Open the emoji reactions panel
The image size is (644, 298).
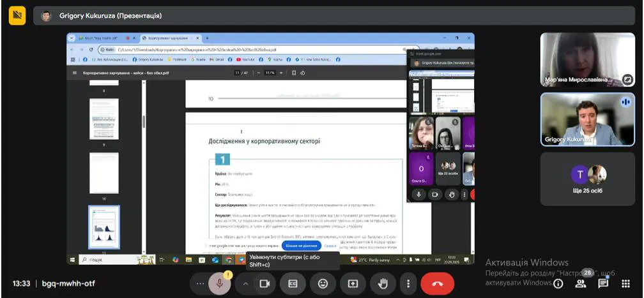tap(323, 283)
